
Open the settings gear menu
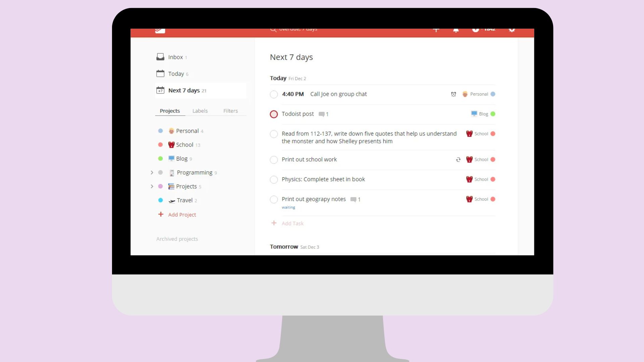(x=512, y=30)
